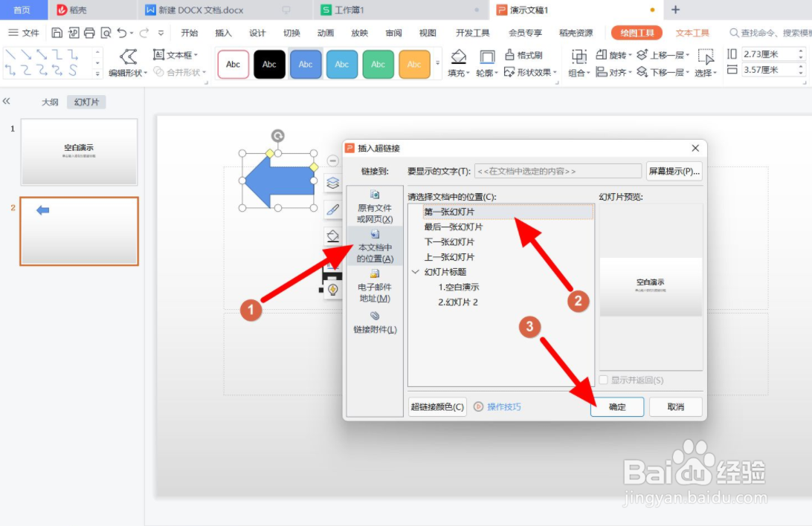The image size is (812, 526).
Task: Click the export-to-PDF icon beside Save
Action: pyautogui.click(x=74, y=33)
